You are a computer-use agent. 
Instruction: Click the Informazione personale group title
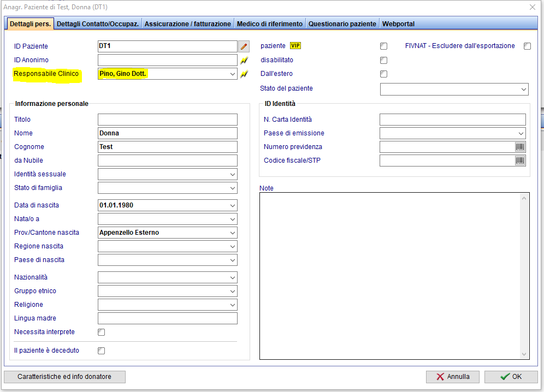[52, 104]
